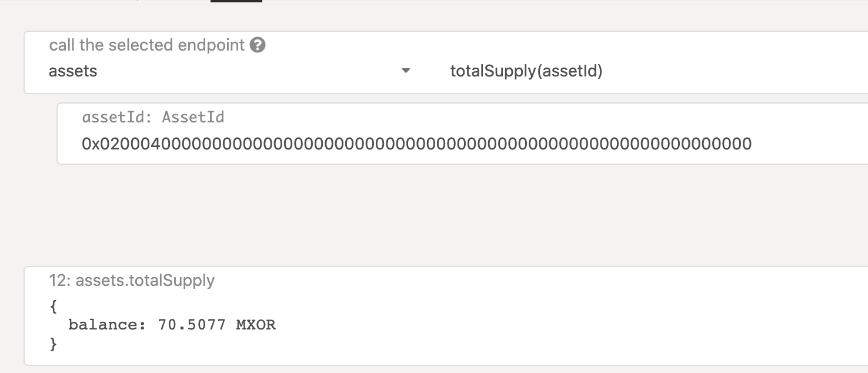The height and width of the screenshot is (373, 868).
Task: Select the "12: assets.totalSupply" result header
Action: 132,281
